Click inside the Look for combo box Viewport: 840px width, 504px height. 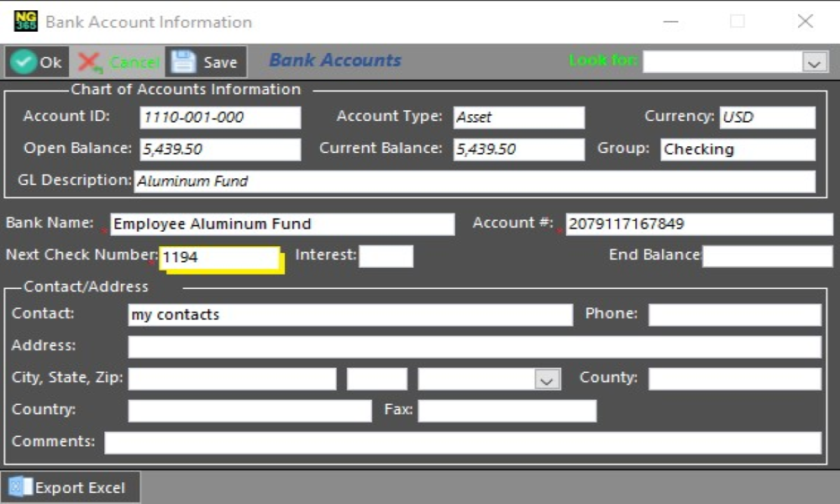pos(722,62)
